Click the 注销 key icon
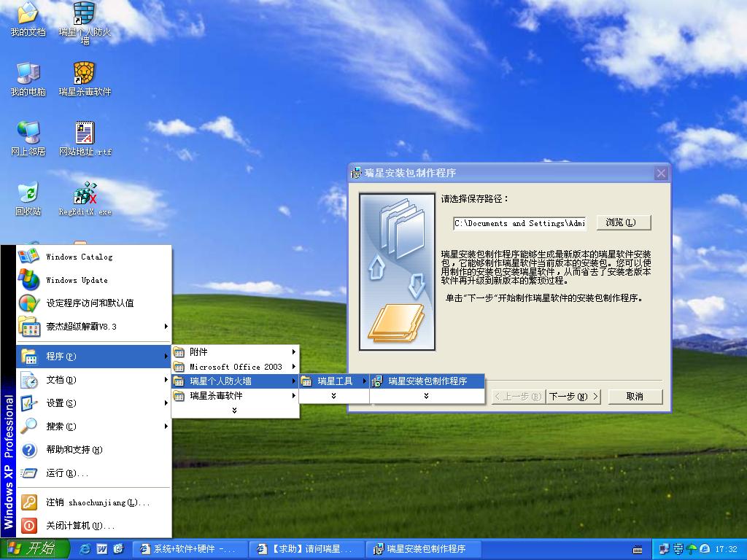 [29, 502]
